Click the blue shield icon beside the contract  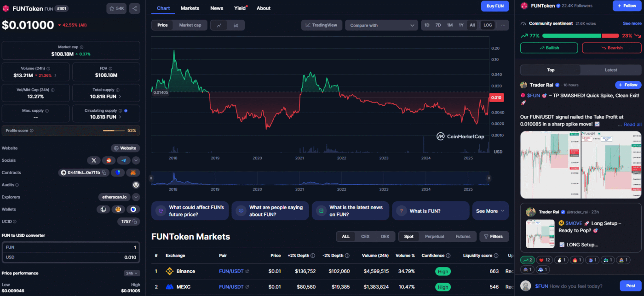[118, 173]
